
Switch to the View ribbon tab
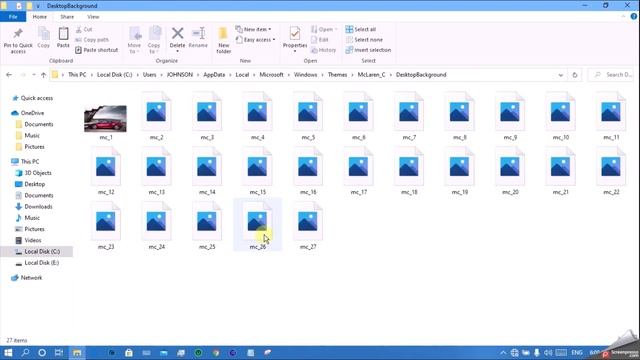tap(93, 17)
